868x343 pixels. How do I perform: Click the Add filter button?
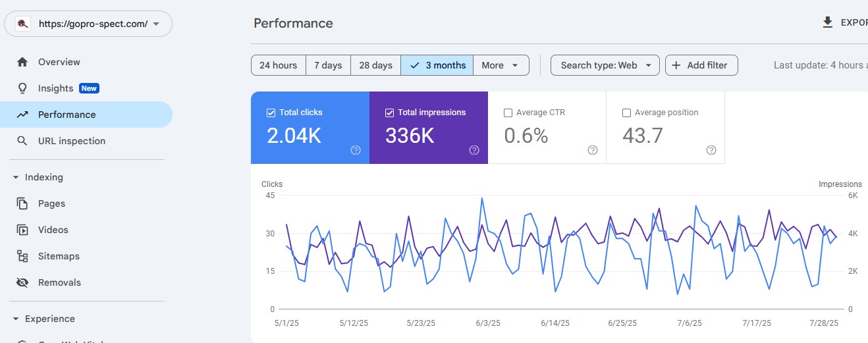701,65
